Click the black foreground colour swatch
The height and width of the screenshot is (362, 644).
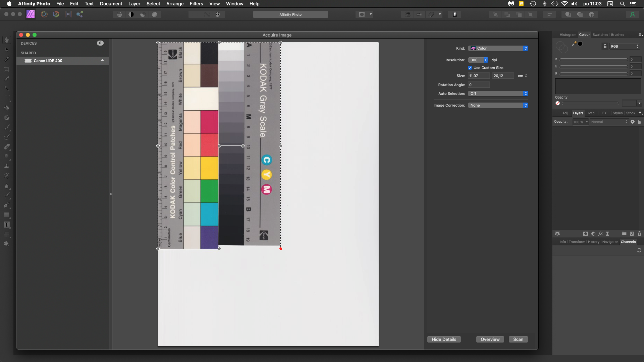pyautogui.click(x=580, y=44)
